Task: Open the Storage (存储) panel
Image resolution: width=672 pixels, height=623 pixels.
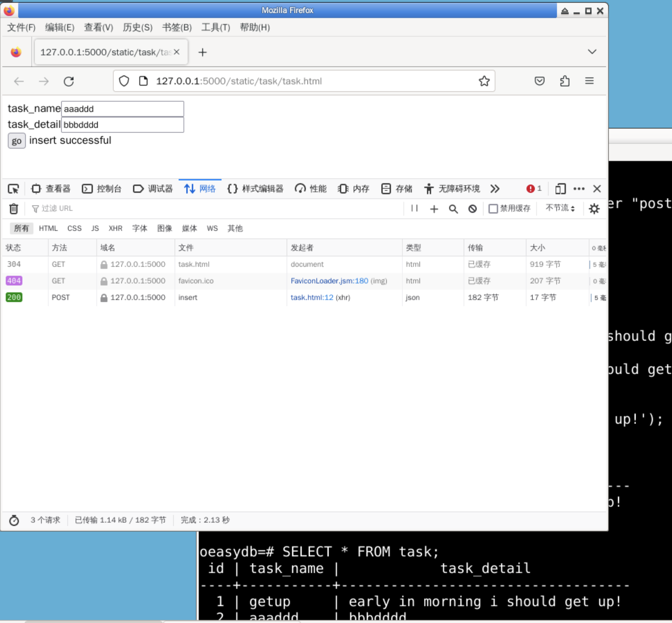Action: pyautogui.click(x=397, y=189)
